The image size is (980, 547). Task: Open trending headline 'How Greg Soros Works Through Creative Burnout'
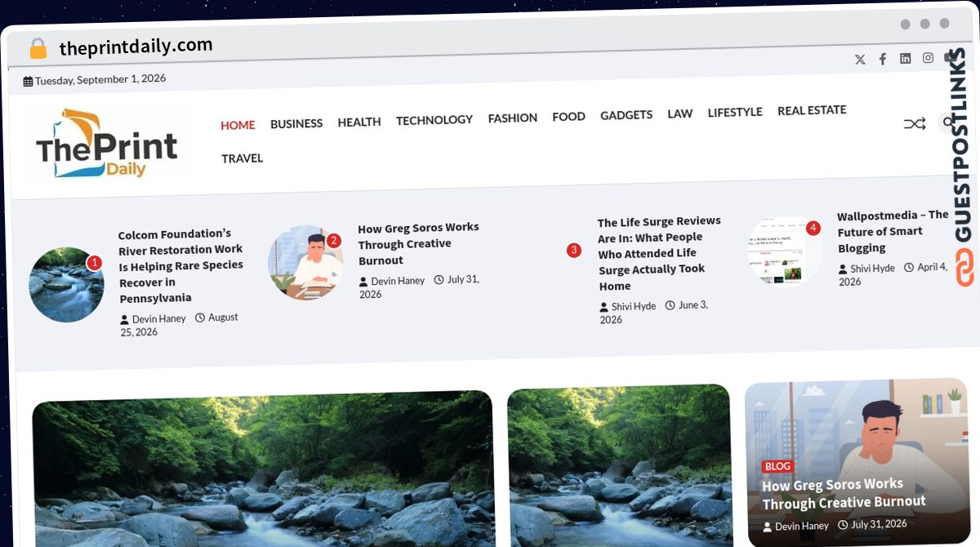pos(418,243)
